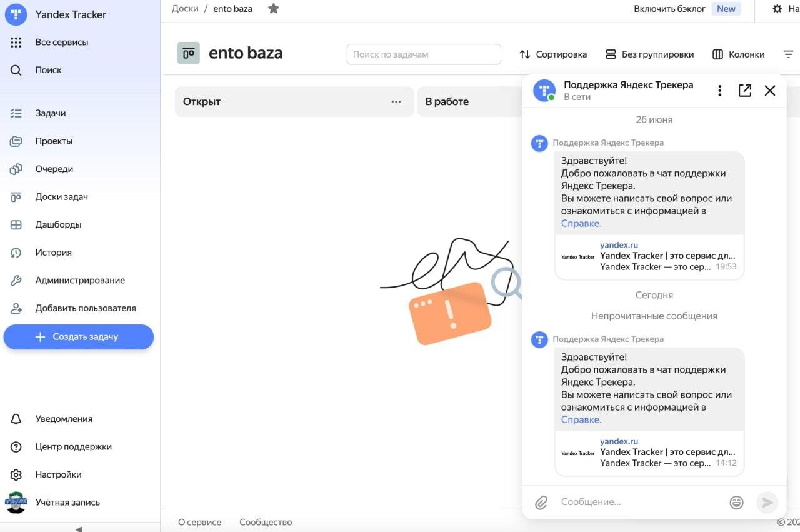Click the Поиск по задачам search field

click(x=424, y=54)
